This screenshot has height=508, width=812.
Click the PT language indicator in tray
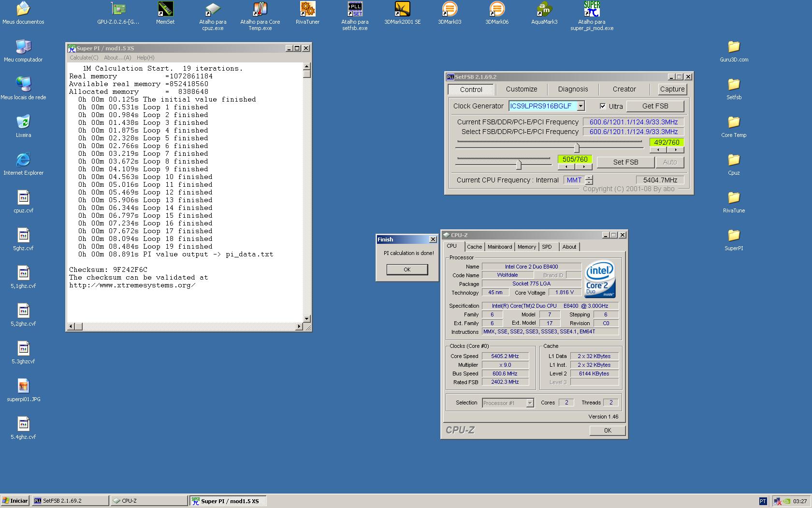763,501
